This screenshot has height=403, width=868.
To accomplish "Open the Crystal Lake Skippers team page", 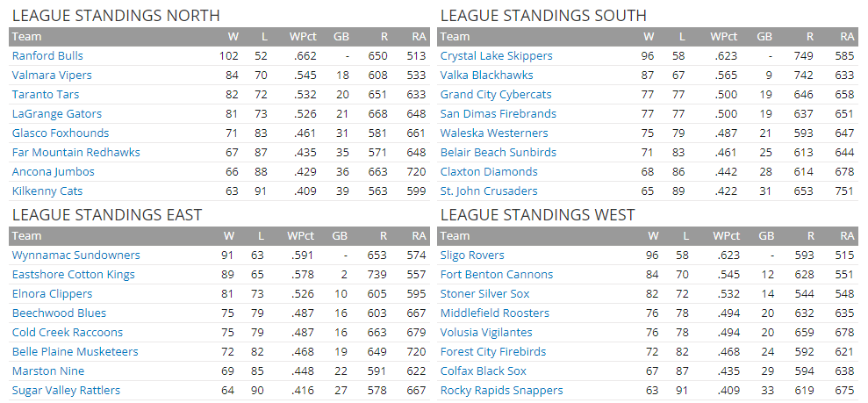I will coord(497,56).
